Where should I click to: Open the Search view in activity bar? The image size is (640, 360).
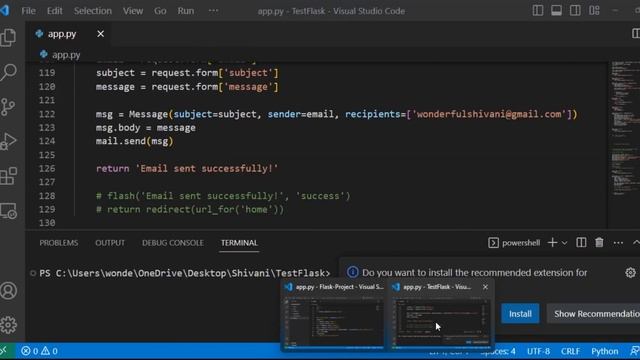pyautogui.click(x=9, y=72)
